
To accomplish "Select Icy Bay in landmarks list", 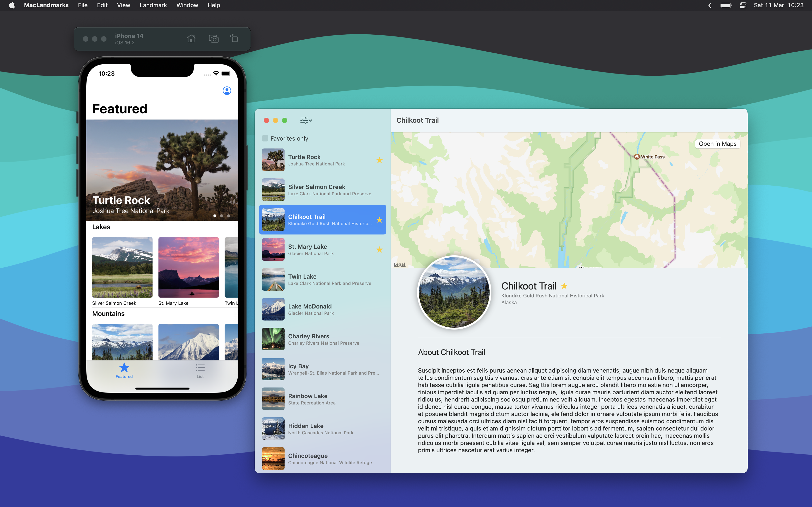I will (322, 369).
